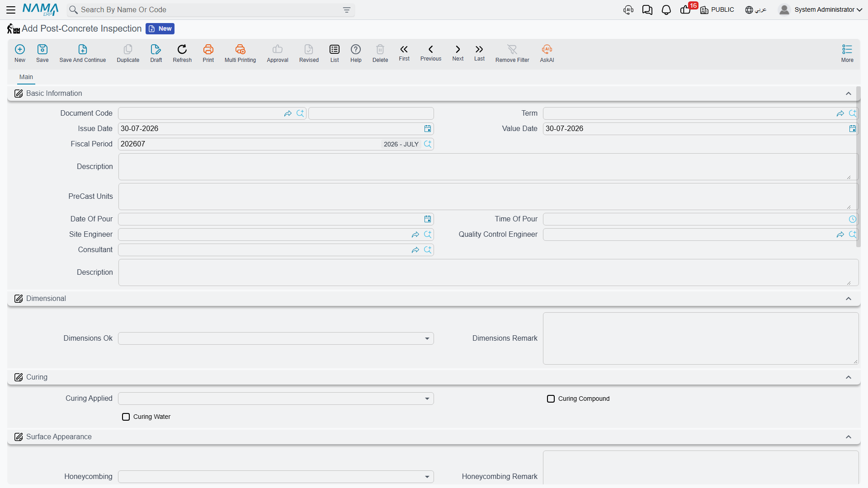Collapse the Basic Information section

click(x=849, y=94)
